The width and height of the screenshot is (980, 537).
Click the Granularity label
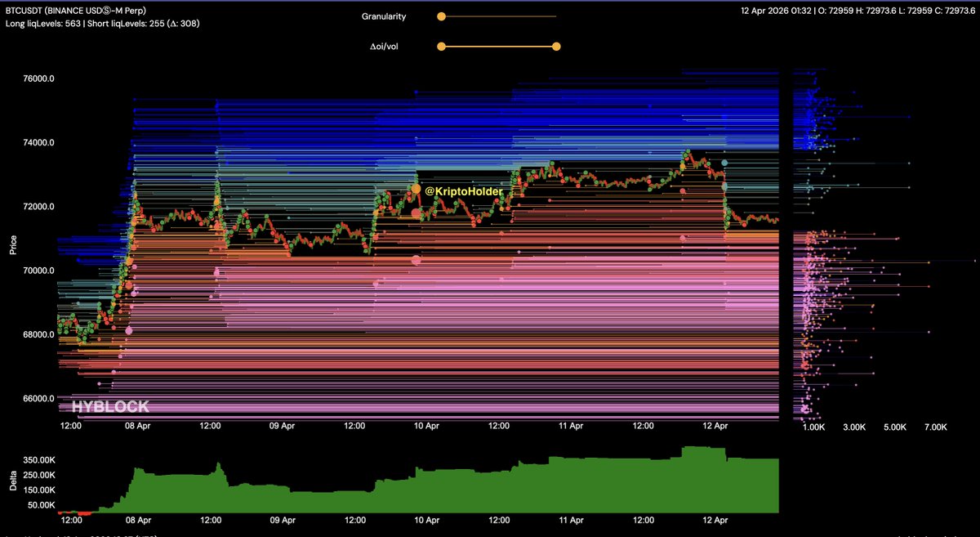point(384,16)
